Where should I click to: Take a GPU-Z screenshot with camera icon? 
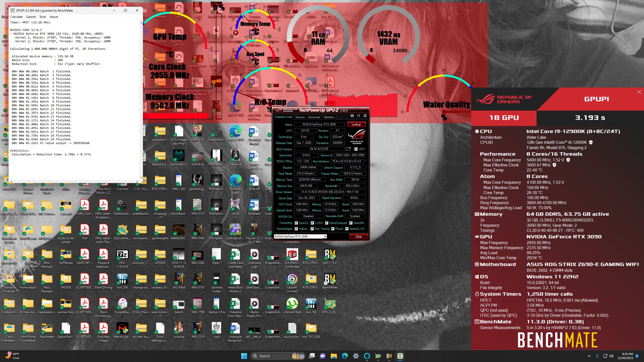click(x=352, y=116)
